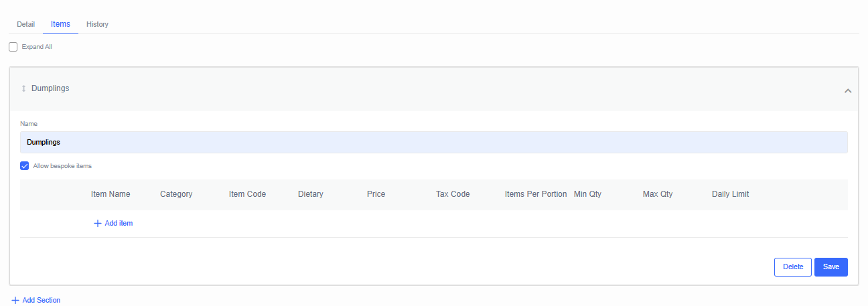Click the Add Section link
The height and width of the screenshot is (306, 868).
pos(42,300)
